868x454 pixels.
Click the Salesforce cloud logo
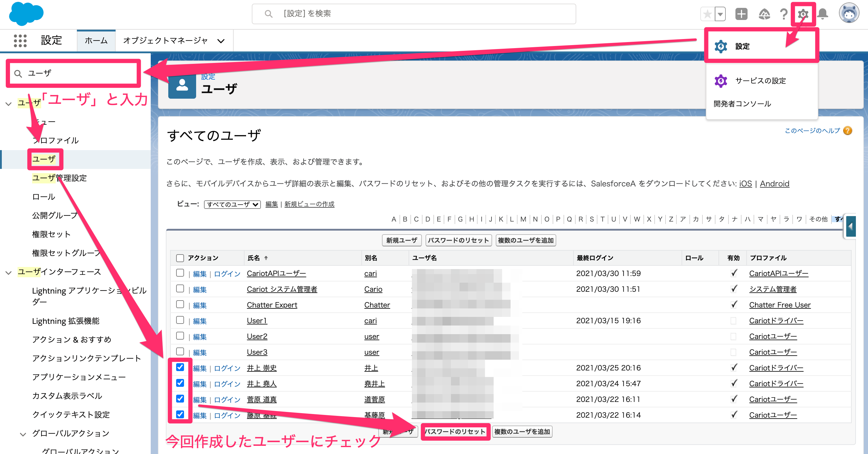26,14
